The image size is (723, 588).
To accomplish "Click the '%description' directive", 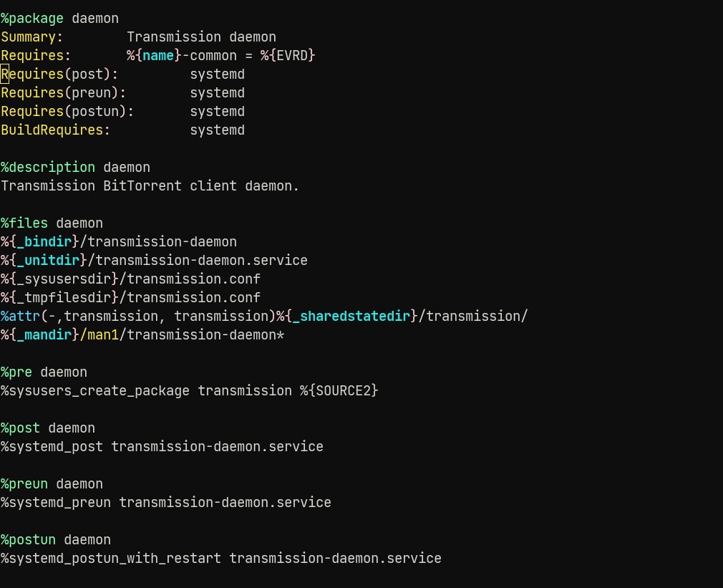I will coord(48,168).
